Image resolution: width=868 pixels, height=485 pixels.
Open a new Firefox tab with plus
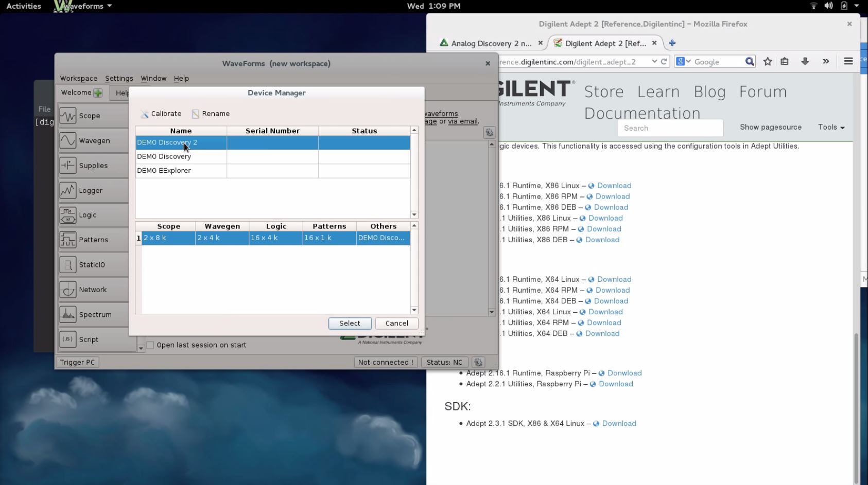tap(672, 43)
